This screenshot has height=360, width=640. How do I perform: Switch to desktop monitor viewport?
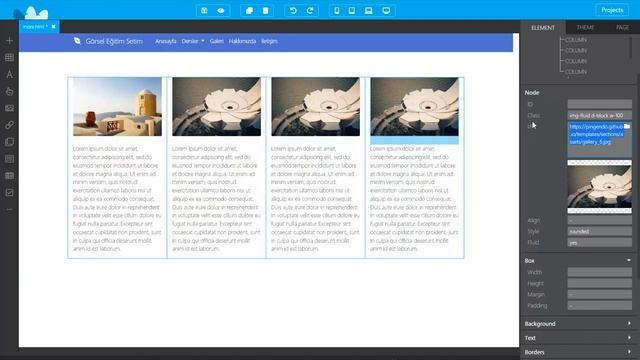pos(386,11)
